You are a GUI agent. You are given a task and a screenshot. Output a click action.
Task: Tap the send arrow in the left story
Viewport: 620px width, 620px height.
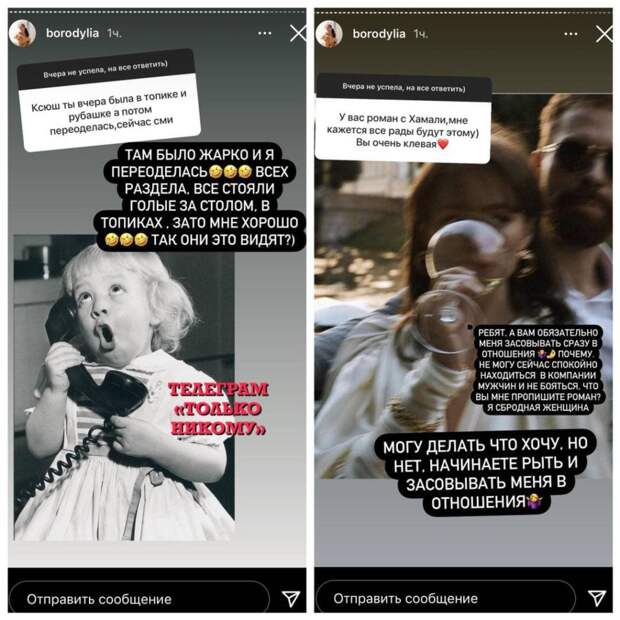[x=291, y=598]
